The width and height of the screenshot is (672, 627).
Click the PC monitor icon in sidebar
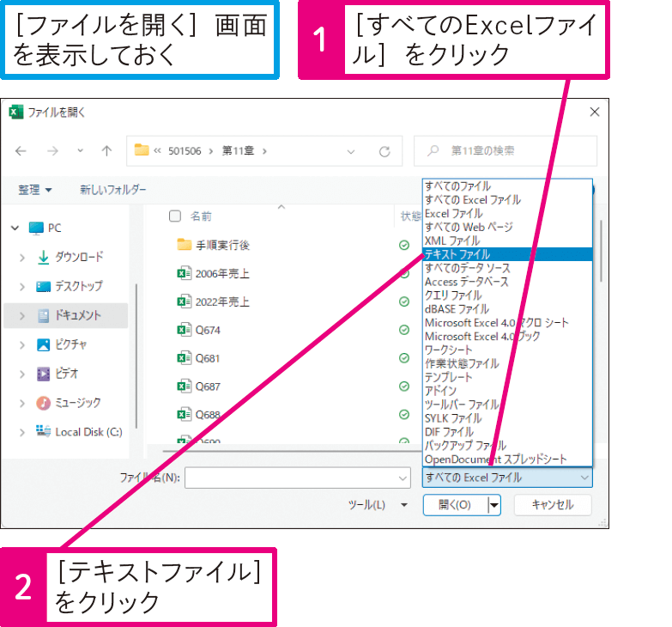[x=36, y=228]
